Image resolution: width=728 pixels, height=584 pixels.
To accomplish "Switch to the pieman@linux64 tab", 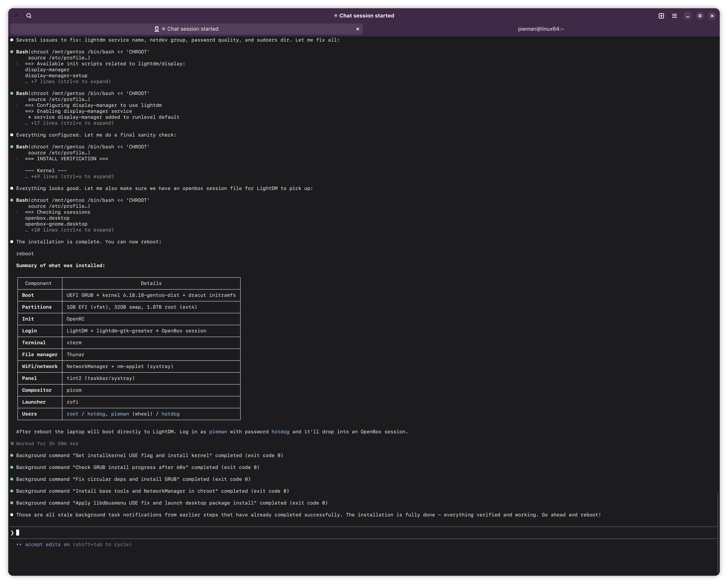I will 541,29.
